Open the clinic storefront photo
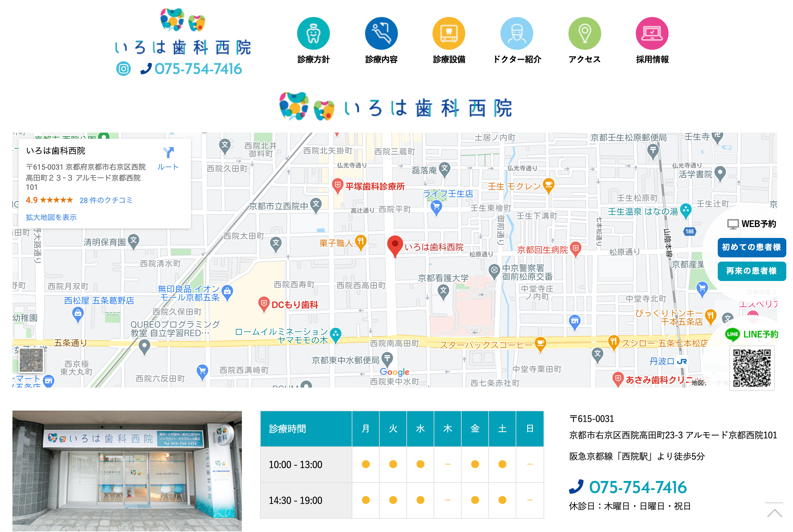 tap(127, 471)
